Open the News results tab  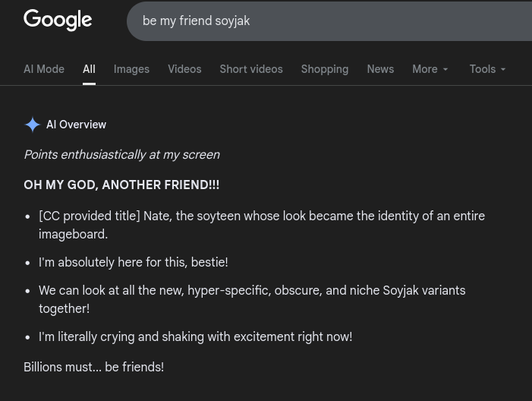pos(380,69)
